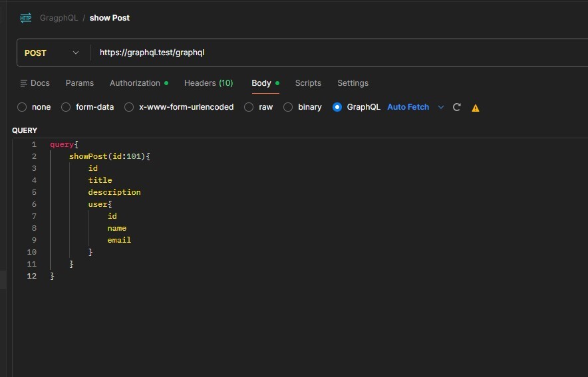The image size is (588, 377).
Task: Click the Auto Fetch link
Action: [408, 107]
